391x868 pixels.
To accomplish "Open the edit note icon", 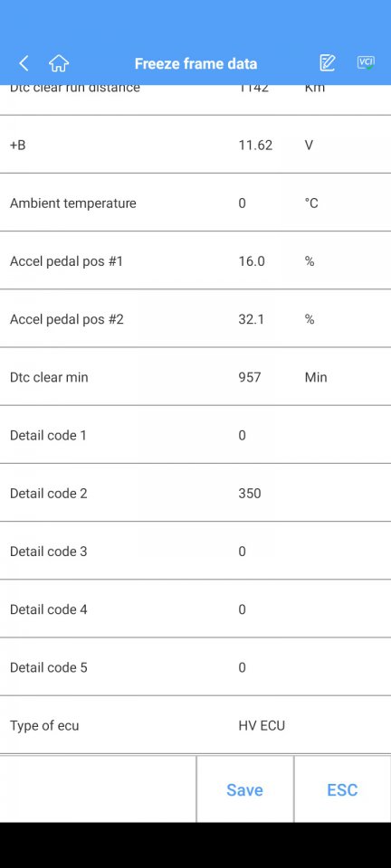I will coord(328,63).
